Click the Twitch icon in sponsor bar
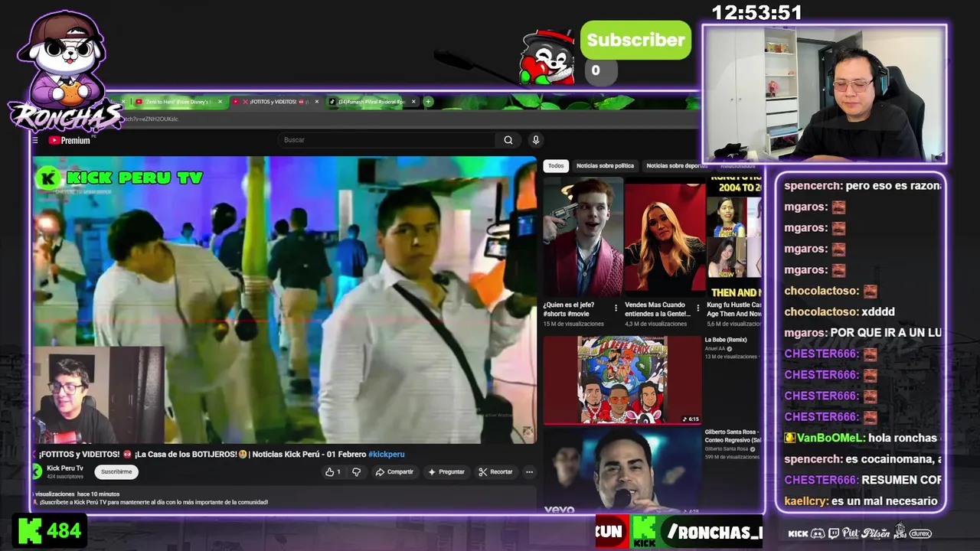Viewport: 980px width, 551px height. [x=834, y=533]
